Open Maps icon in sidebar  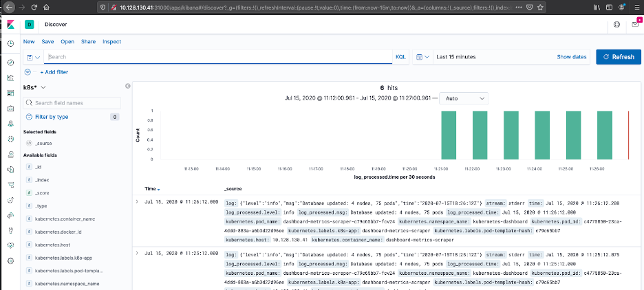point(11,124)
